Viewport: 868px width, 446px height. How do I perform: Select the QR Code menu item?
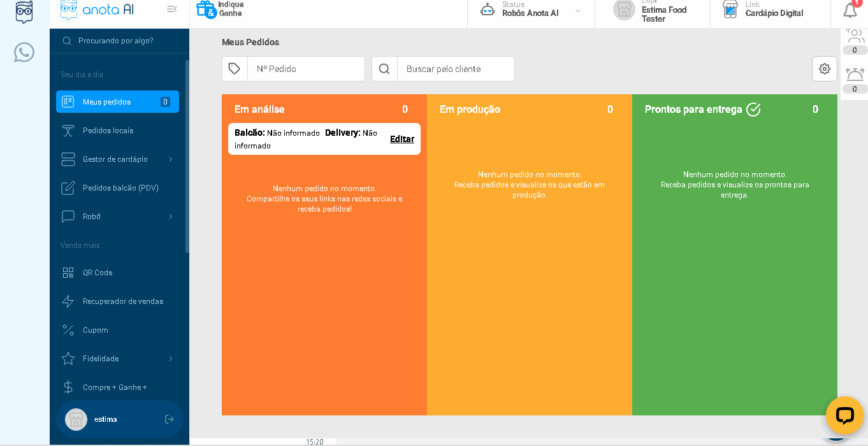click(97, 273)
